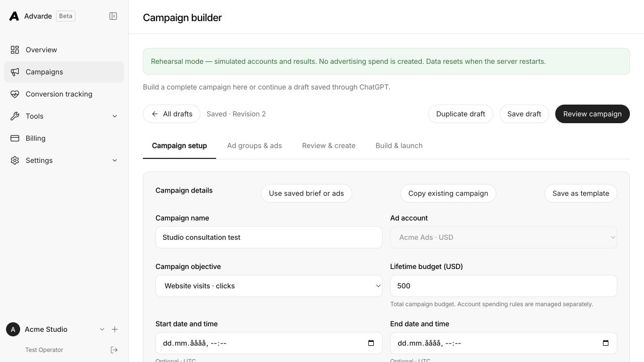The height and width of the screenshot is (362, 644).
Task: Switch to the Review & create tab
Action: [329, 146]
